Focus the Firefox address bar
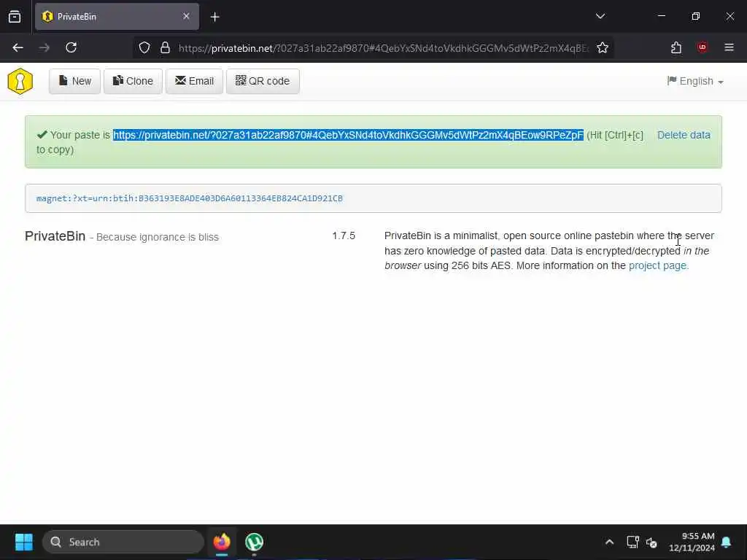 coord(384,48)
